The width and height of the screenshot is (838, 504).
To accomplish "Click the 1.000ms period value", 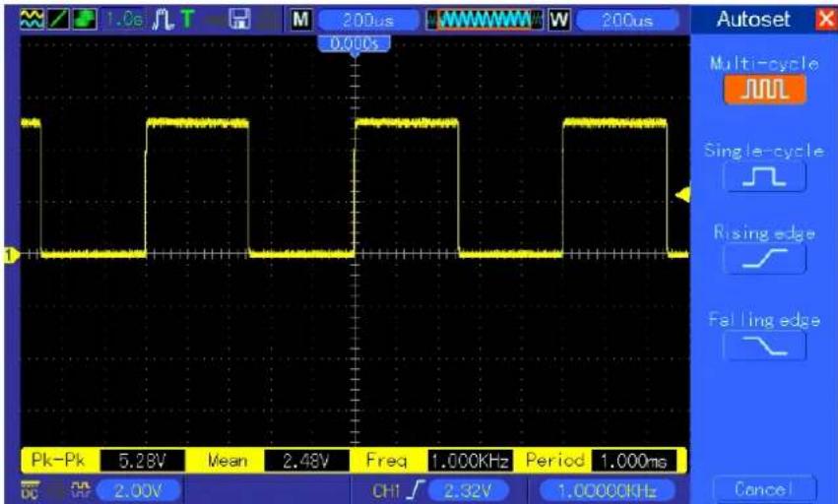I will (x=634, y=461).
